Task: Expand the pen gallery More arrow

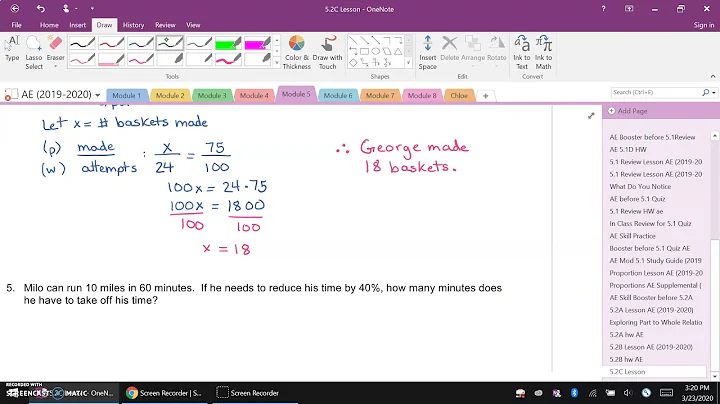Action: click(x=276, y=62)
